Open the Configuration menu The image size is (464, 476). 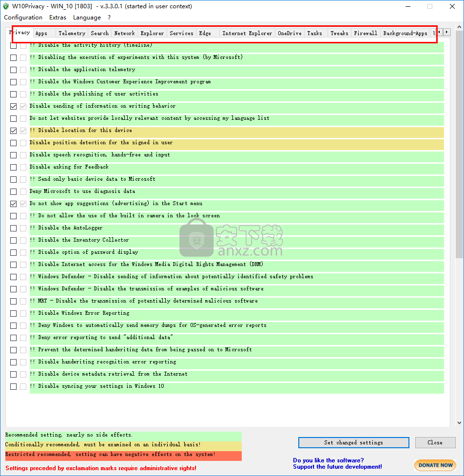click(23, 18)
